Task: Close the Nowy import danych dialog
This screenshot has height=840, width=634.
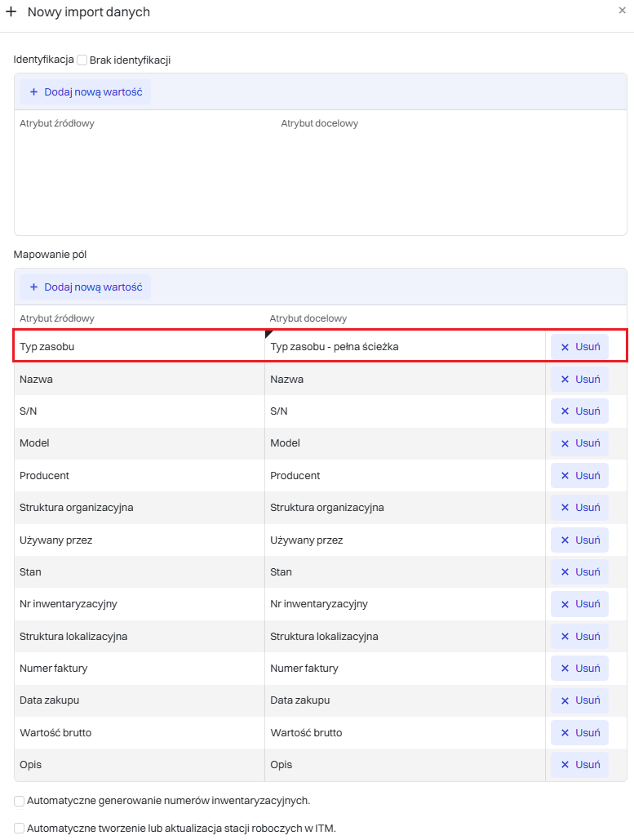Action: click(x=622, y=11)
